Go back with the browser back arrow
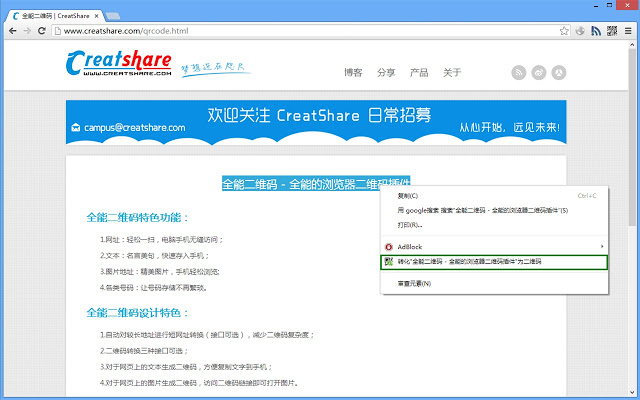This screenshot has width=640, height=400. 13,31
